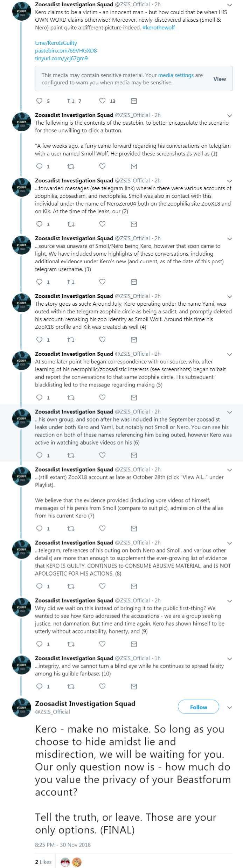View the first liker's avatar under 2 Likes
243x868 pixels.
point(65,862)
